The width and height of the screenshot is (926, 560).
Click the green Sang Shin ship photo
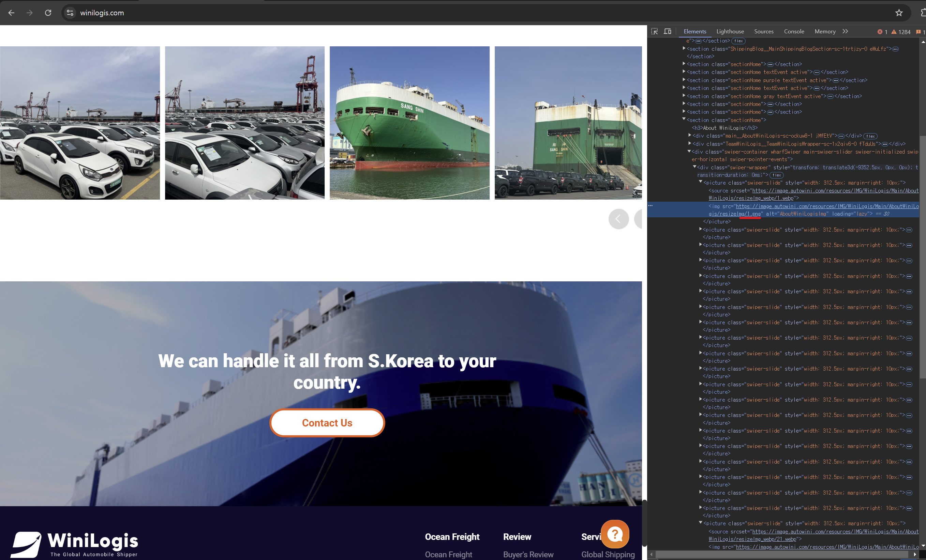tap(409, 123)
